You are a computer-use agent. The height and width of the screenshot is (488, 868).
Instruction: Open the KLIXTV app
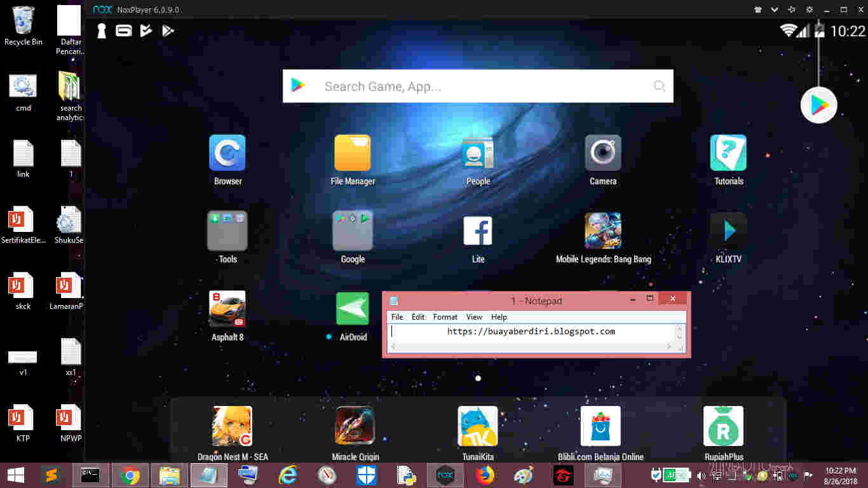pyautogui.click(x=728, y=231)
